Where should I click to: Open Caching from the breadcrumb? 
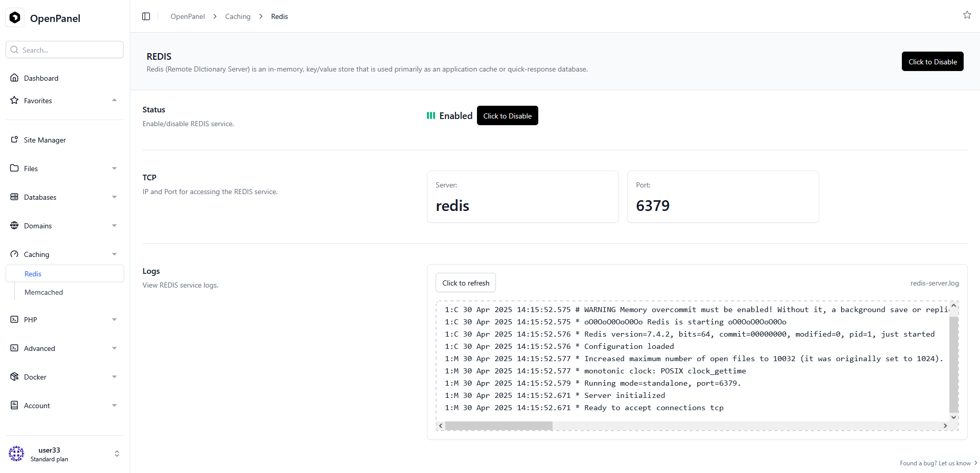237,16
